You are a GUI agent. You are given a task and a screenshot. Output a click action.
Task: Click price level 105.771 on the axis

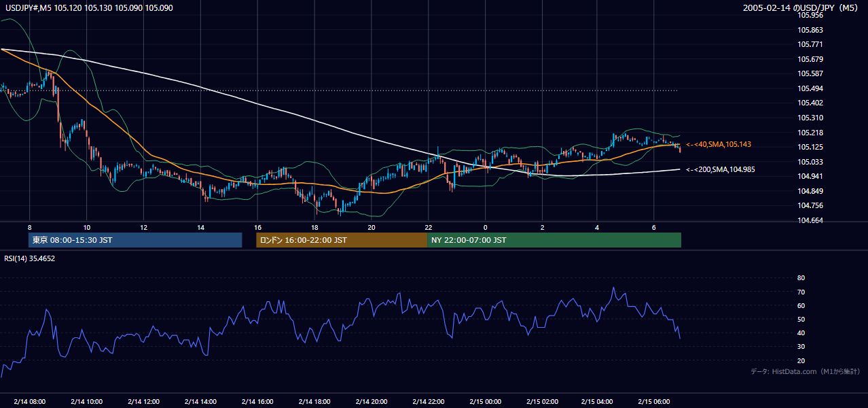tap(810, 44)
